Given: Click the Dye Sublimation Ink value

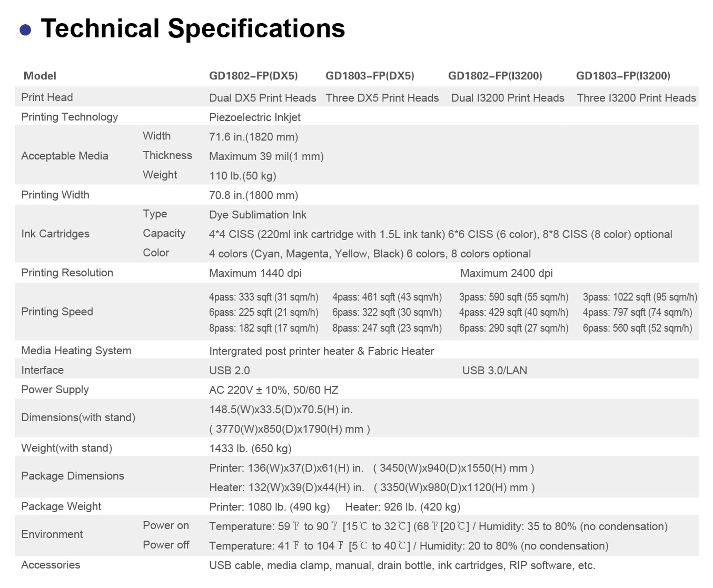Looking at the screenshot, I should pos(258,215).
